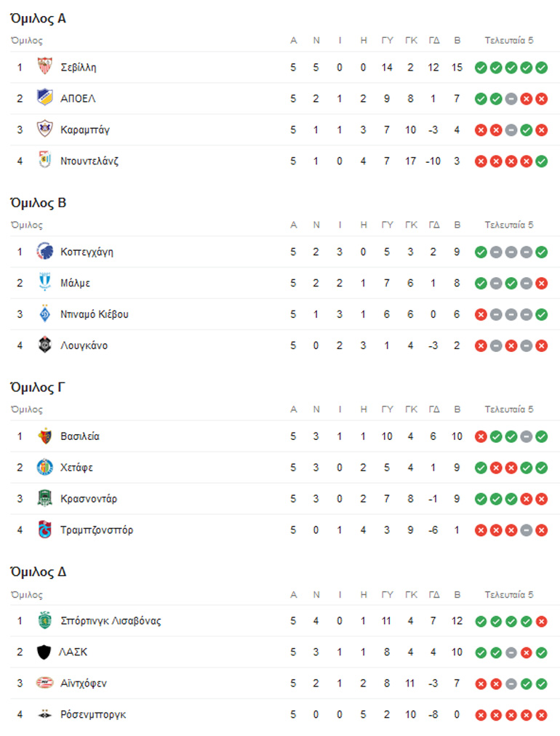
Task: Click the Τελευταία 5 header in Όμιλος Β
Action: 509,225
